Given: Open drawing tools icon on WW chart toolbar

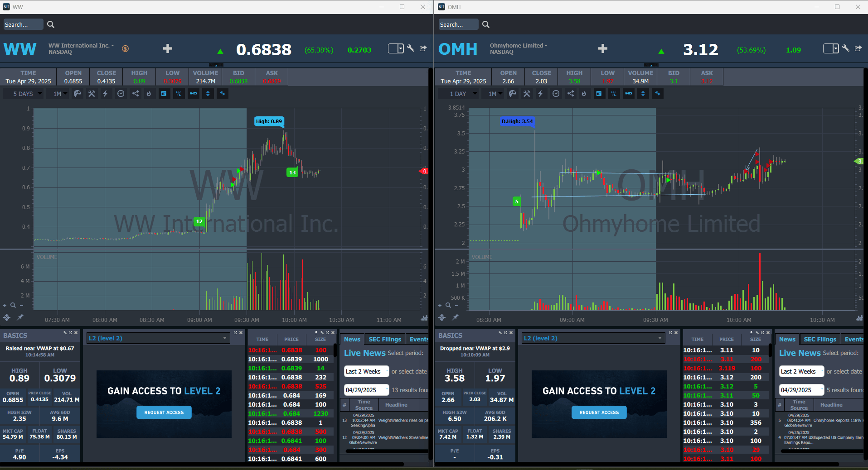Looking at the screenshot, I should (92, 94).
